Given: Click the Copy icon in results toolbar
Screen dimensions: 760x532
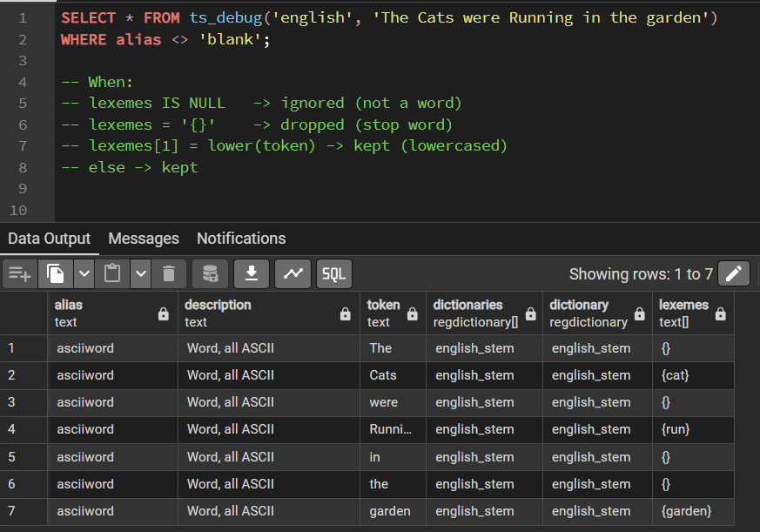Looking at the screenshot, I should (x=55, y=274).
